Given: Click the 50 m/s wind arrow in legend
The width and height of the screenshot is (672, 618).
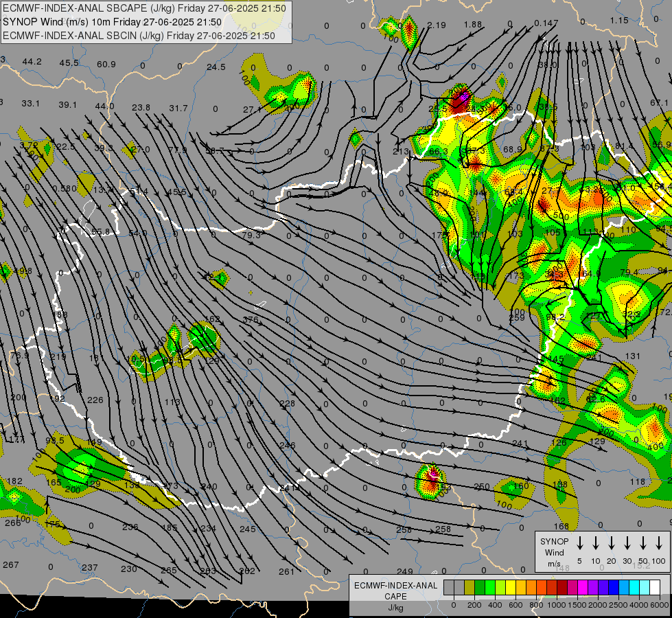Looking at the screenshot, I should click(643, 543).
